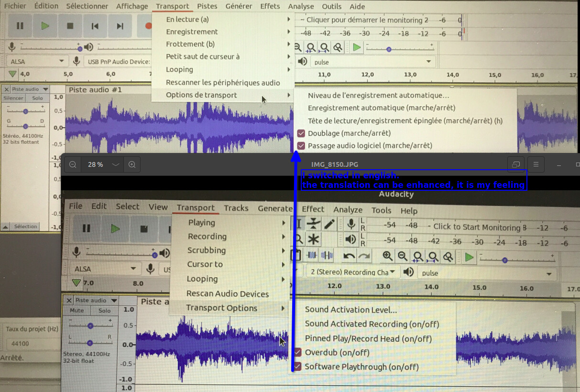Pause playback in the English Audacity window
The height and width of the screenshot is (392, 580).
86,229
